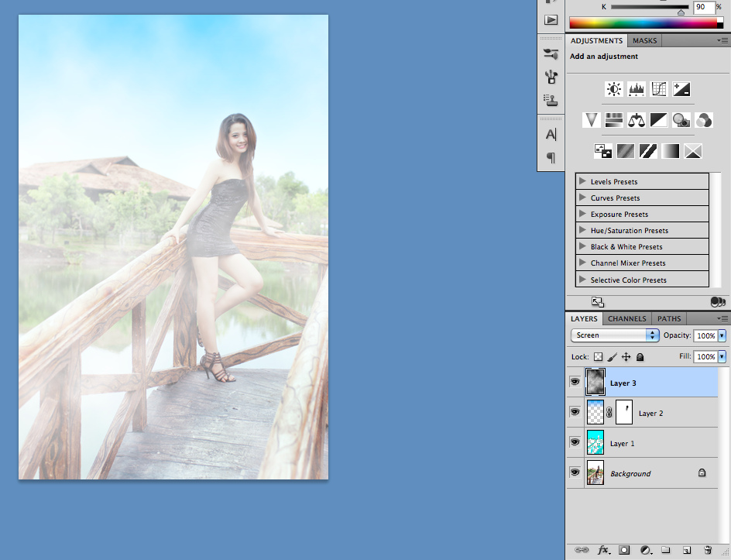731x560 pixels.
Task: Switch to the Paths tab
Action: coord(669,318)
